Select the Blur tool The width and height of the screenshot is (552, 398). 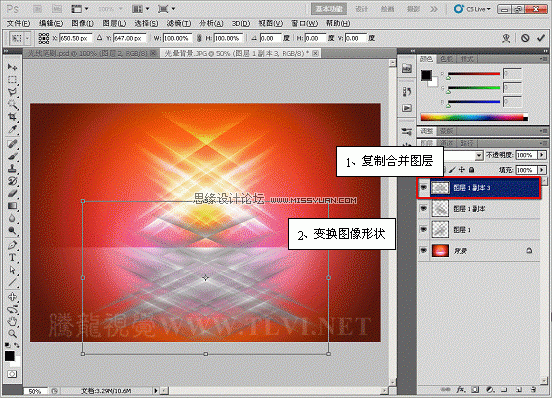(x=12, y=218)
